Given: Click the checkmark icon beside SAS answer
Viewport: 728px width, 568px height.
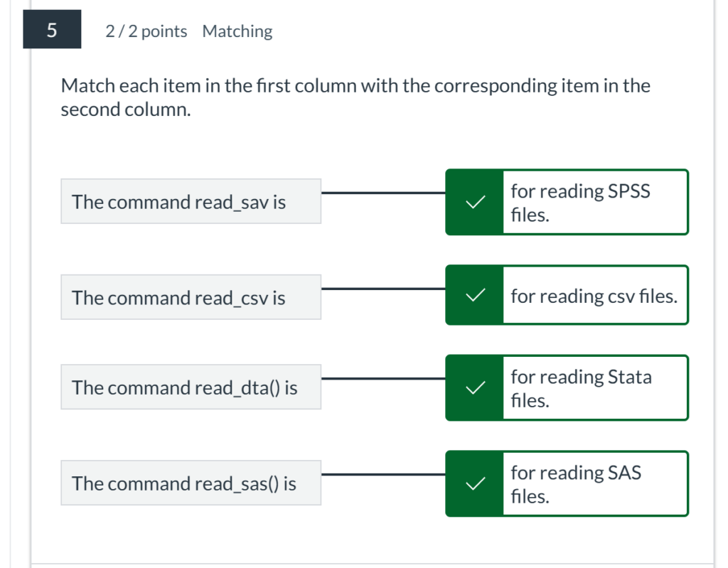Looking at the screenshot, I should [474, 483].
